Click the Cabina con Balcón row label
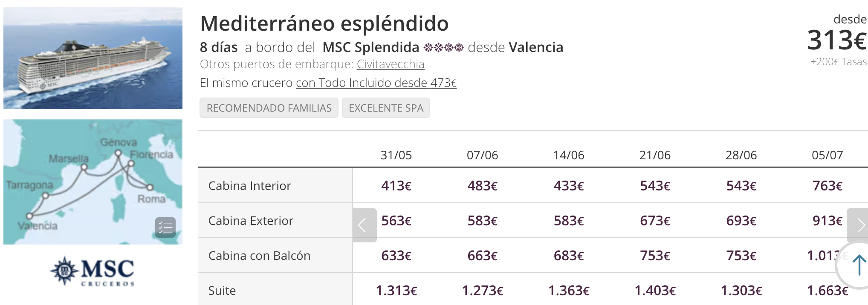 259,256
